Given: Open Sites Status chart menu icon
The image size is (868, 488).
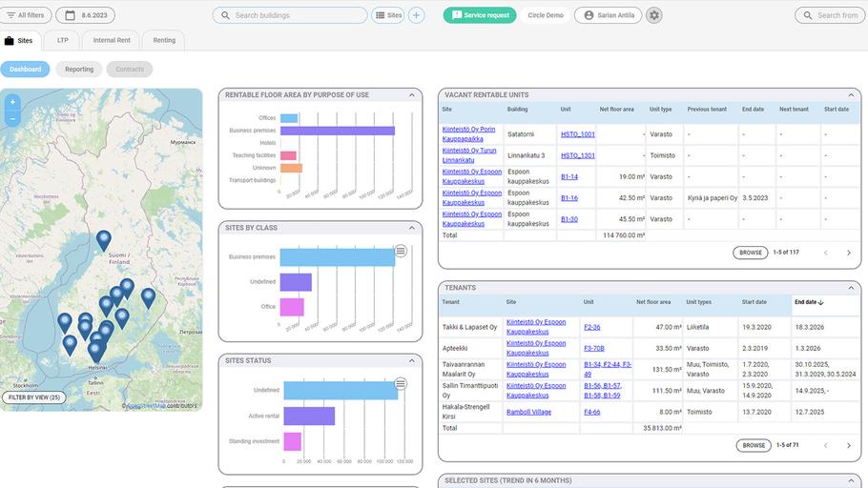Looking at the screenshot, I should point(401,384).
